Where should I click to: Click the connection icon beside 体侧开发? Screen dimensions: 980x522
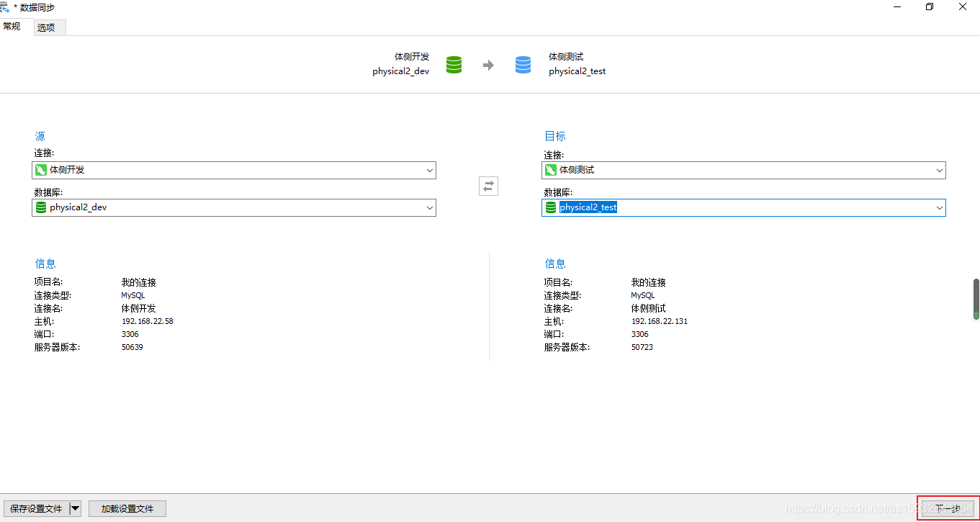coord(41,170)
